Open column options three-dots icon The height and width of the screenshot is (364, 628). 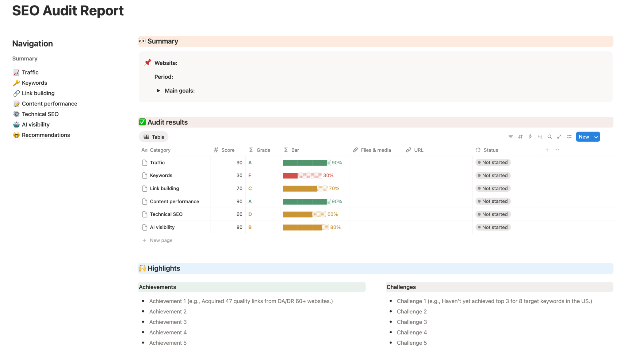557,150
